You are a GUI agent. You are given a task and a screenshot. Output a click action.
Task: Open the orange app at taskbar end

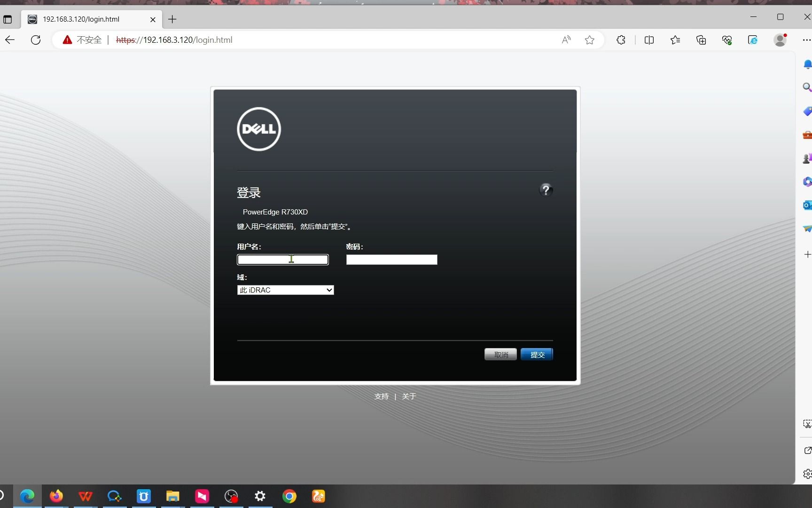(x=319, y=496)
